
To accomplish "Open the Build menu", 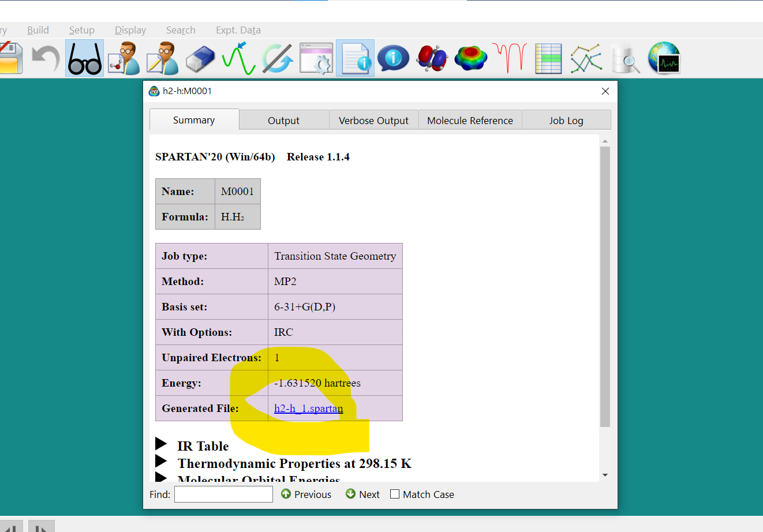I will (x=38, y=30).
